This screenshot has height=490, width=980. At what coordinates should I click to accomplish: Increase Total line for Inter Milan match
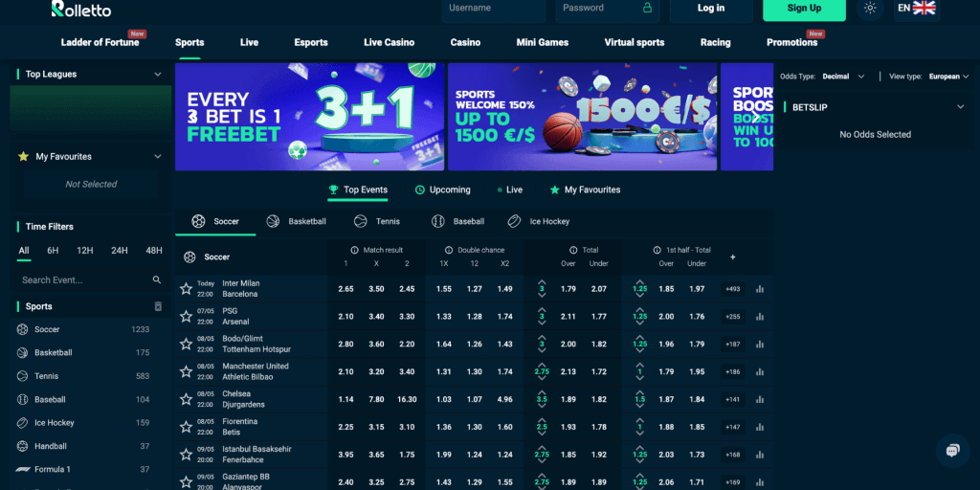(542, 282)
